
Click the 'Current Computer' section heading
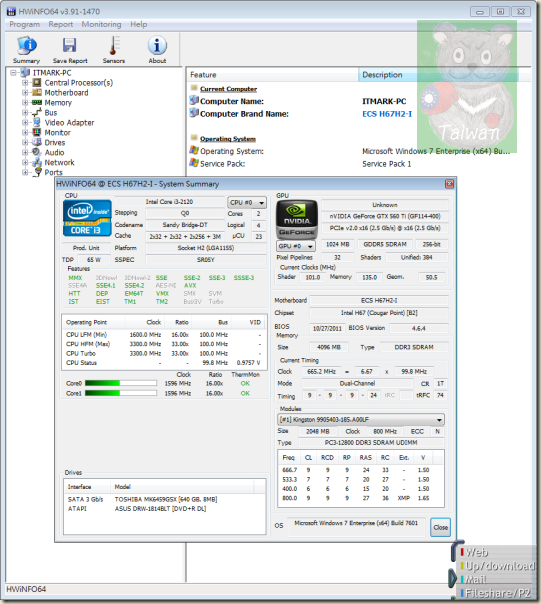click(x=228, y=89)
